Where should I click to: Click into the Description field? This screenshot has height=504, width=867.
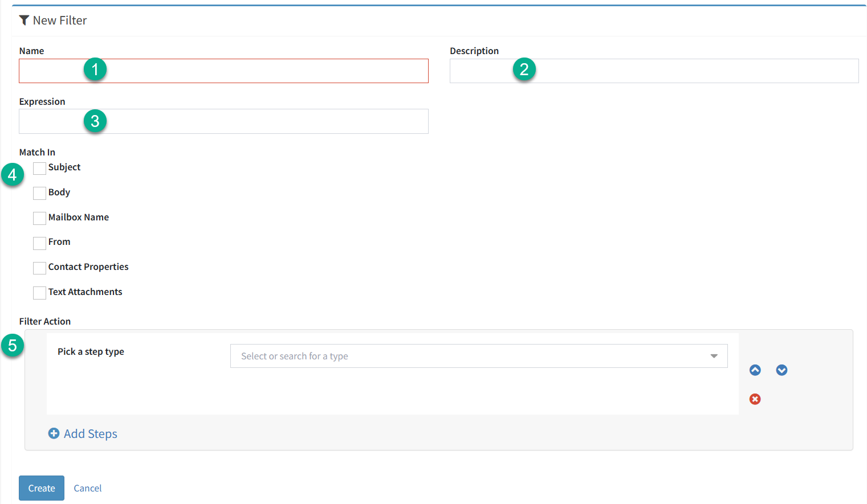pyautogui.click(x=654, y=71)
